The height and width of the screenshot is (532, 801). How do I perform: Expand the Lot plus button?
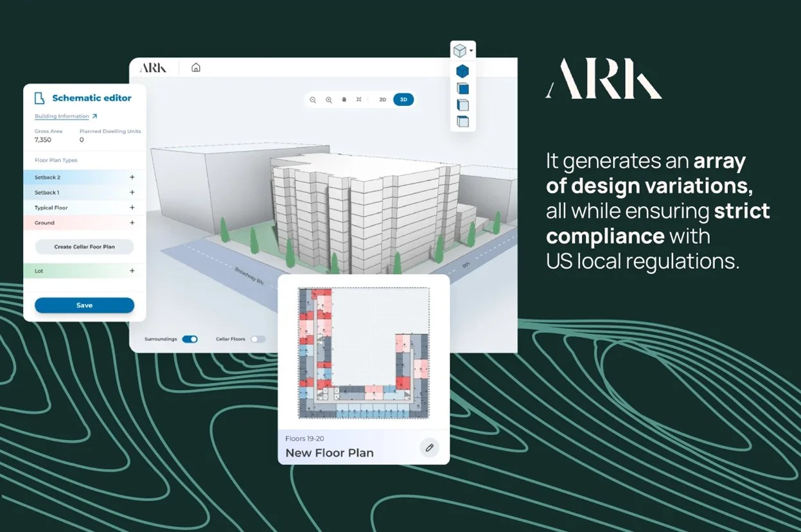[x=132, y=271]
